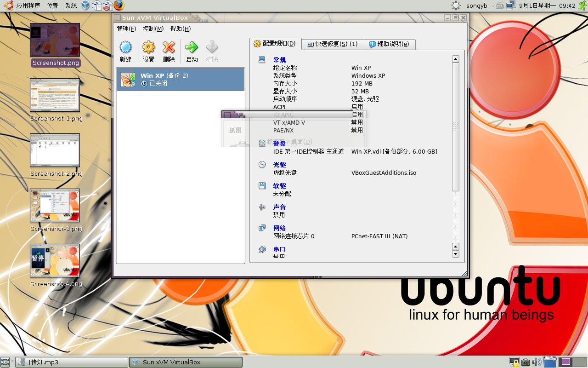Open the 应用程序 (Applications) panel menu
Viewport: 588px width, 368px height.
[x=28, y=6]
